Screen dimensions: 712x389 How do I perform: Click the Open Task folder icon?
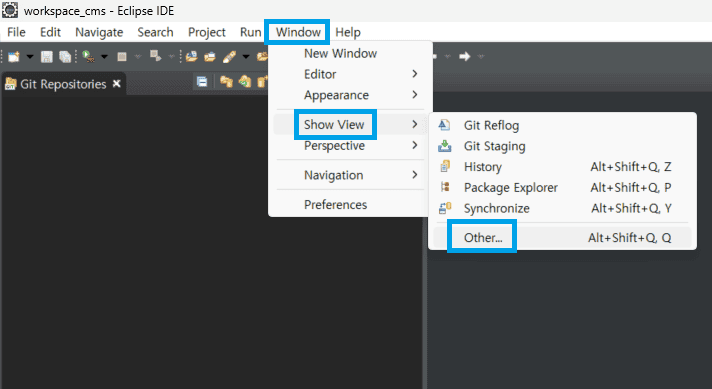coord(210,57)
